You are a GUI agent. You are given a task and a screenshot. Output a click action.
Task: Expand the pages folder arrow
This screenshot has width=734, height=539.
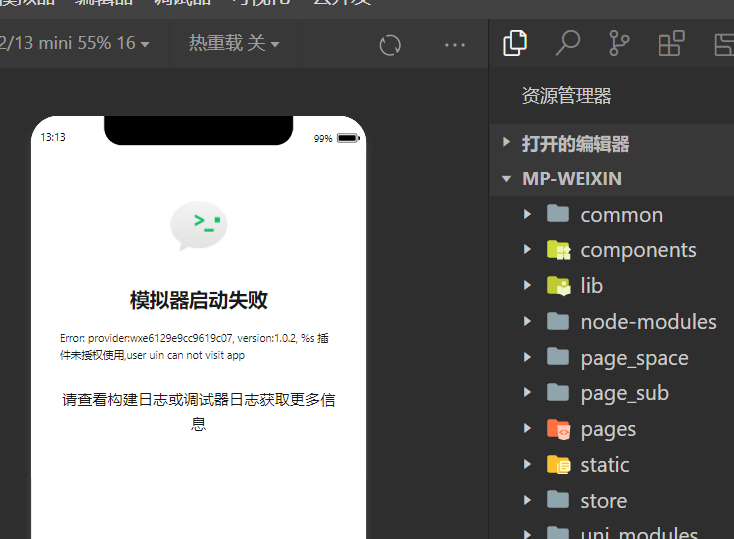point(528,428)
